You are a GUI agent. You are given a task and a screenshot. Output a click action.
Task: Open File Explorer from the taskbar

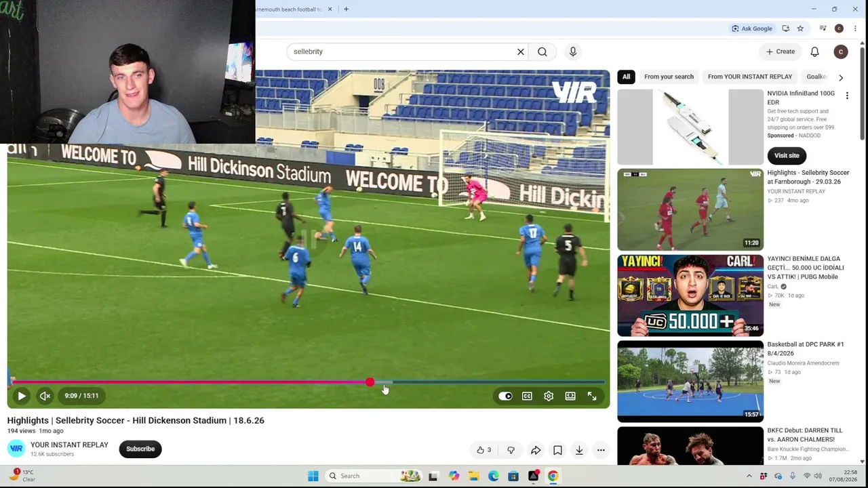(x=473, y=476)
